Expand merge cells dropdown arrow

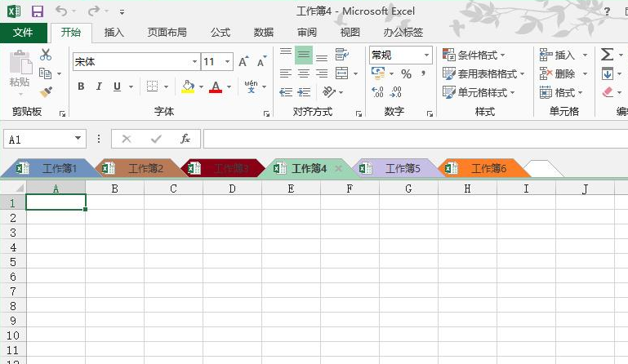355,73
